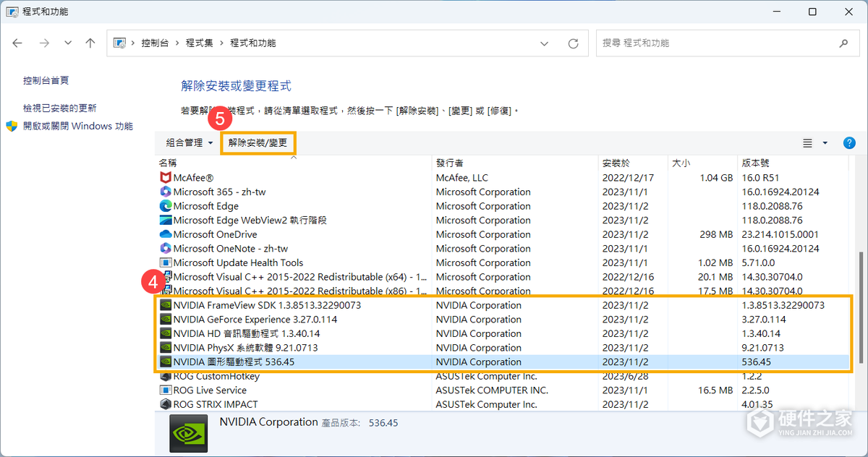Go forward with the right arrow
The width and height of the screenshot is (868, 457).
coord(44,43)
